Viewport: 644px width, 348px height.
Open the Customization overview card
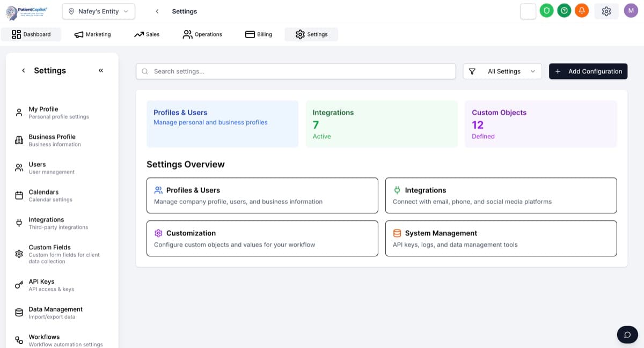262,239
